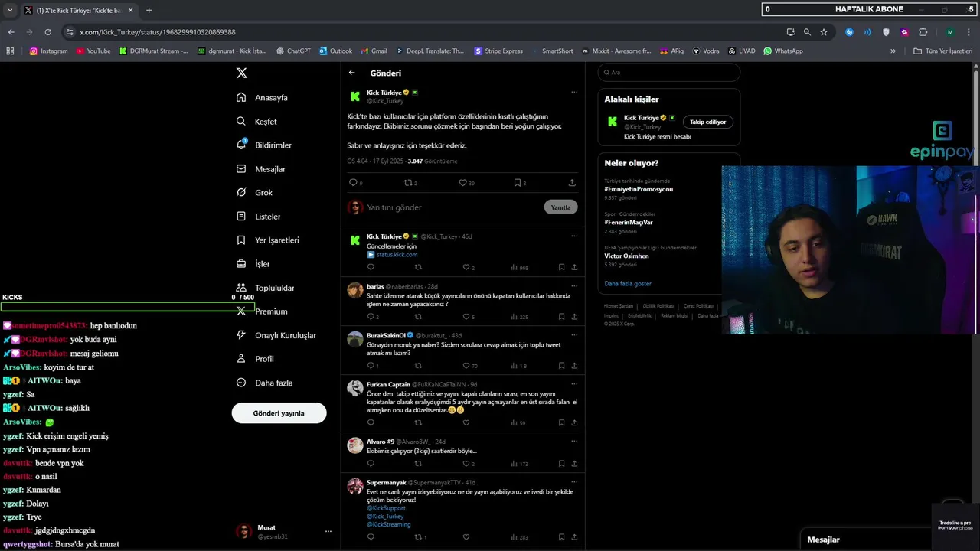Open more options on BurakSakinOl reply
Screen dimensions: 980x551
pyautogui.click(x=574, y=334)
